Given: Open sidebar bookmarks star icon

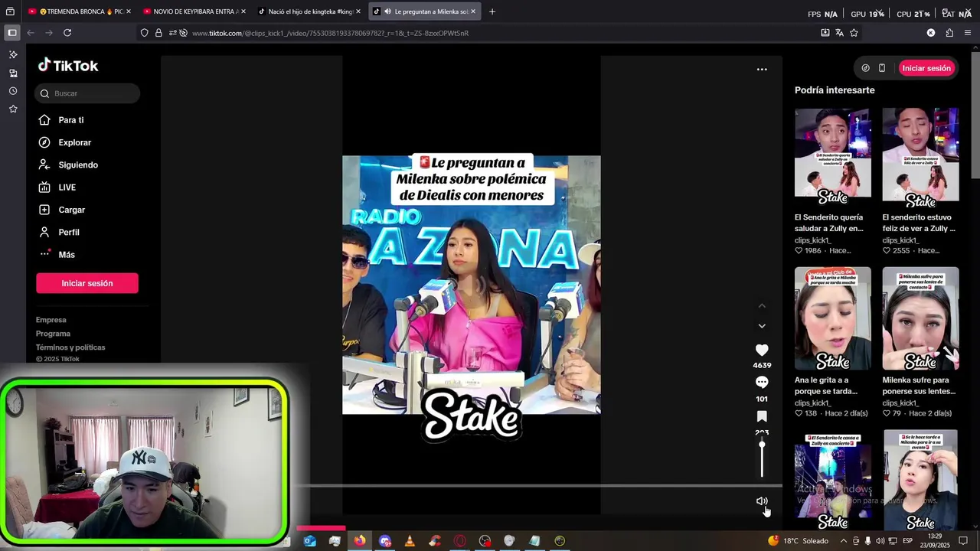Looking at the screenshot, I should tap(13, 109).
